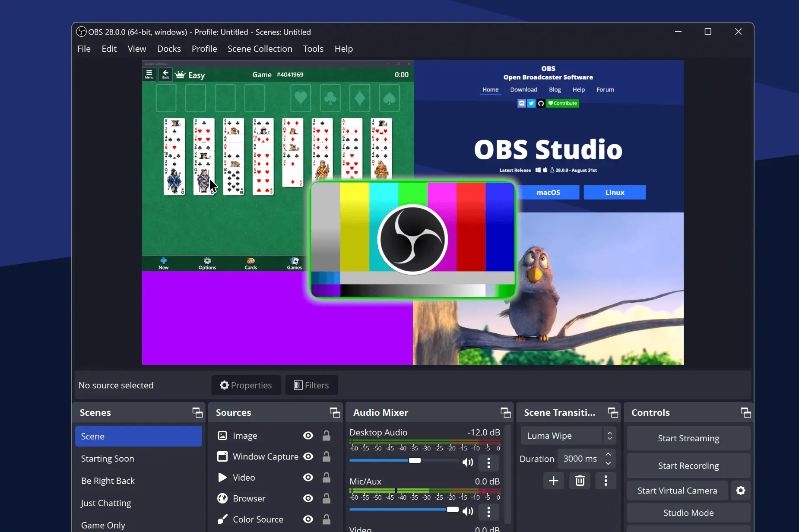Pop out the Audio Mixer dock icon
799x532 pixels.
coord(506,412)
